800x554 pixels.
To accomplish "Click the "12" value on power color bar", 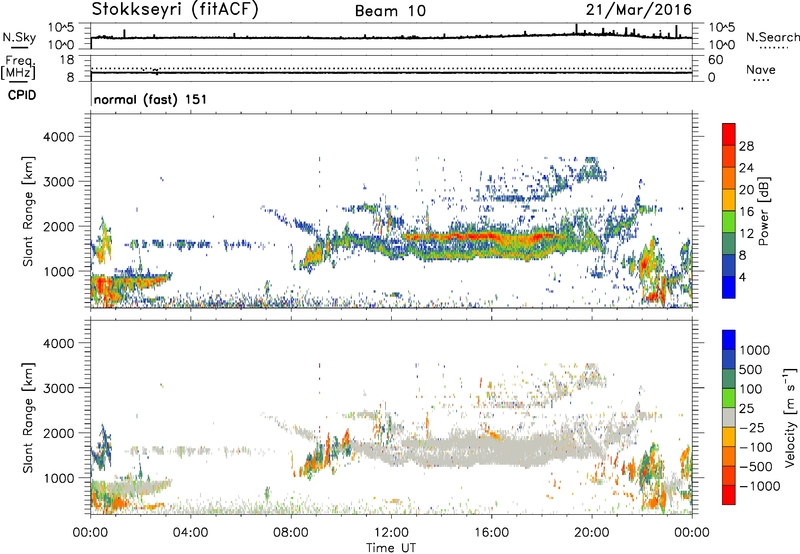I will click(x=746, y=234).
